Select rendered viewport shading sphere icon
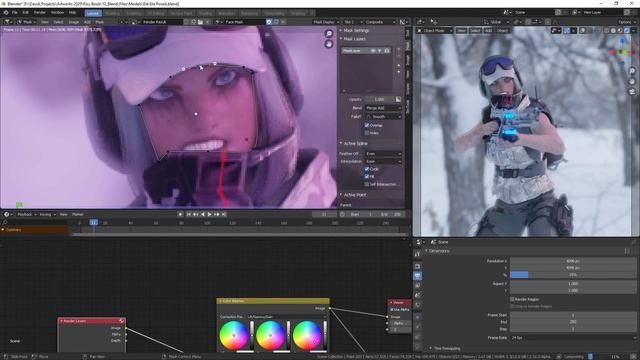640x360 pixels. click(x=627, y=30)
